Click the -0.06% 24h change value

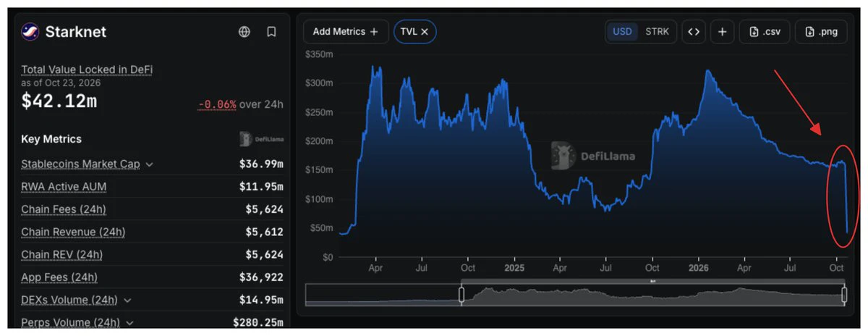point(217,104)
